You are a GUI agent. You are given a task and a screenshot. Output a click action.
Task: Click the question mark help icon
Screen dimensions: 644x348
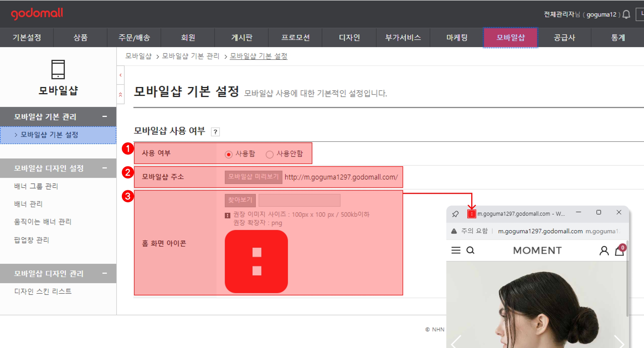[215, 132]
